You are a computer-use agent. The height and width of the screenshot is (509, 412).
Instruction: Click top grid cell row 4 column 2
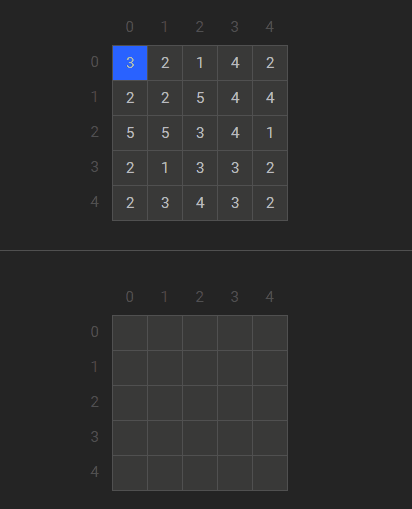(x=200, y=203)
